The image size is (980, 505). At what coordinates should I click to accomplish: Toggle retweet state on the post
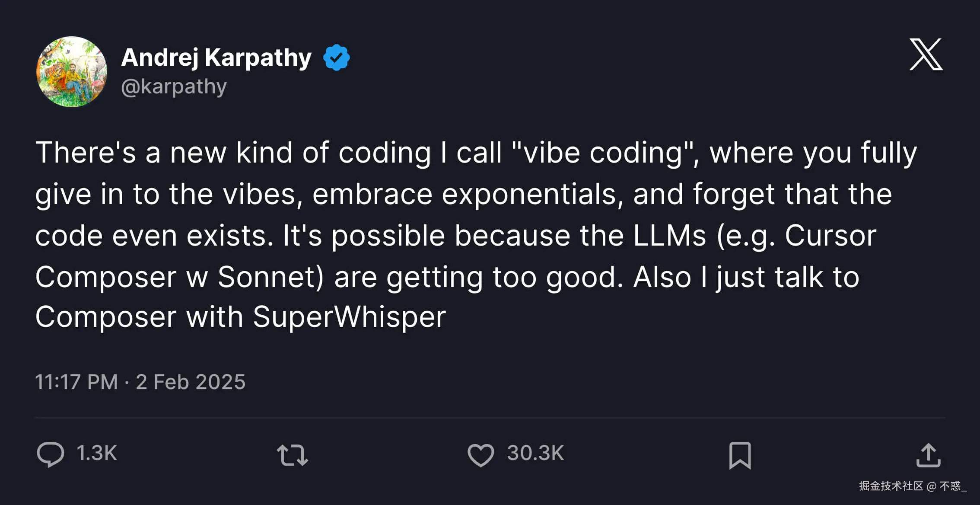click(292, 455)
